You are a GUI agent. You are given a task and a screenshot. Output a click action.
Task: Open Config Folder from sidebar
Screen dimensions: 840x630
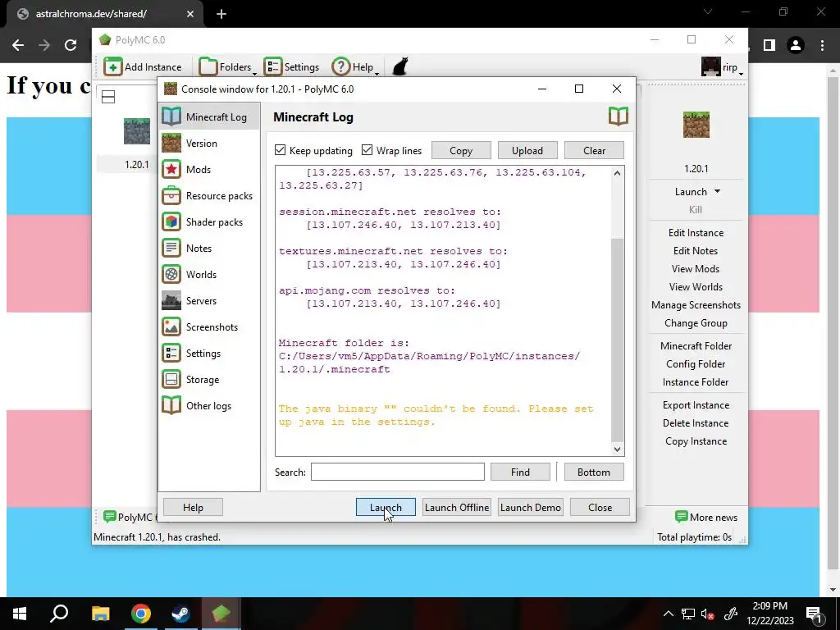pyautogui.click(x=696, y=364)
